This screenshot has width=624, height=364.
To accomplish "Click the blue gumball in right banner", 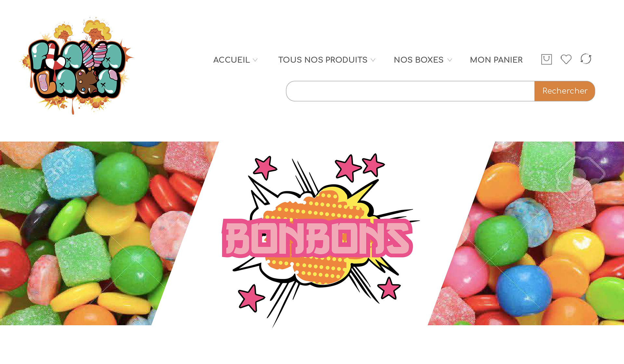I will (523, 290).
